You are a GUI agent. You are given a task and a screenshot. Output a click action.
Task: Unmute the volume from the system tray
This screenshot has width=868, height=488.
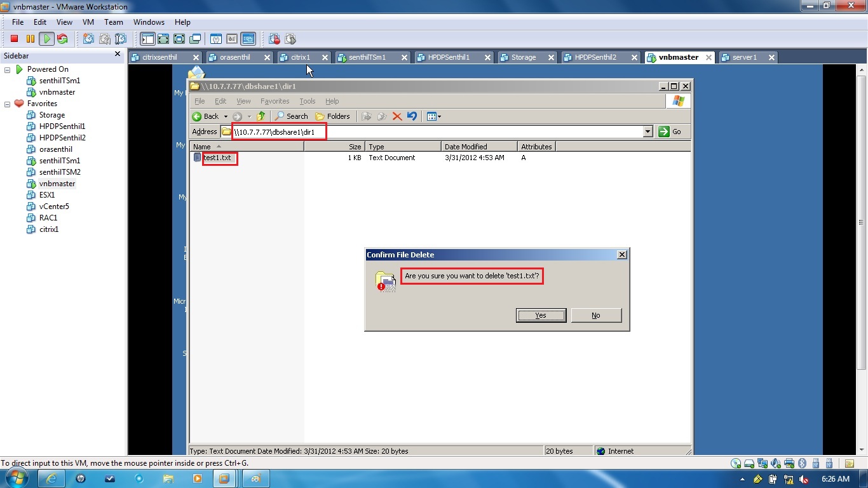click(x=803, y=479)
